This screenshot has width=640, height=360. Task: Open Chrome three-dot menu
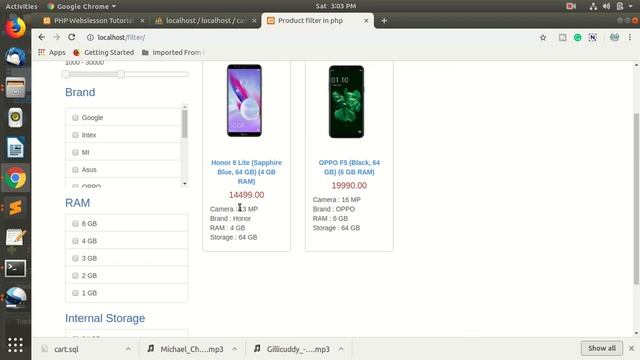[x=630, y=38]
